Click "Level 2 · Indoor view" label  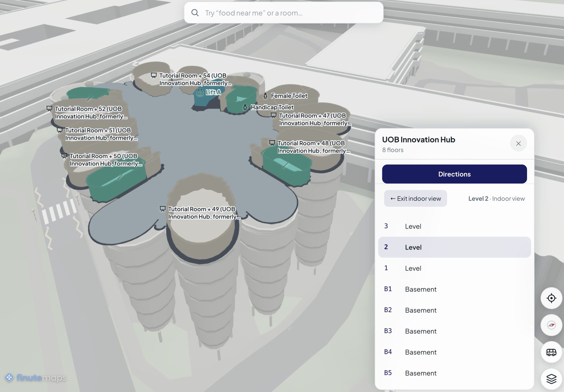[x=496, y=199]
